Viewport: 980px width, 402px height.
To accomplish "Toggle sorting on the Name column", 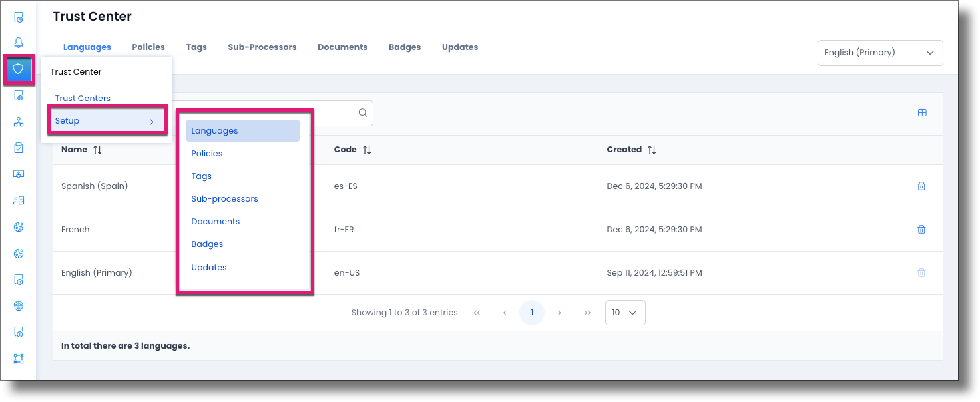I will tap(97, 149).
